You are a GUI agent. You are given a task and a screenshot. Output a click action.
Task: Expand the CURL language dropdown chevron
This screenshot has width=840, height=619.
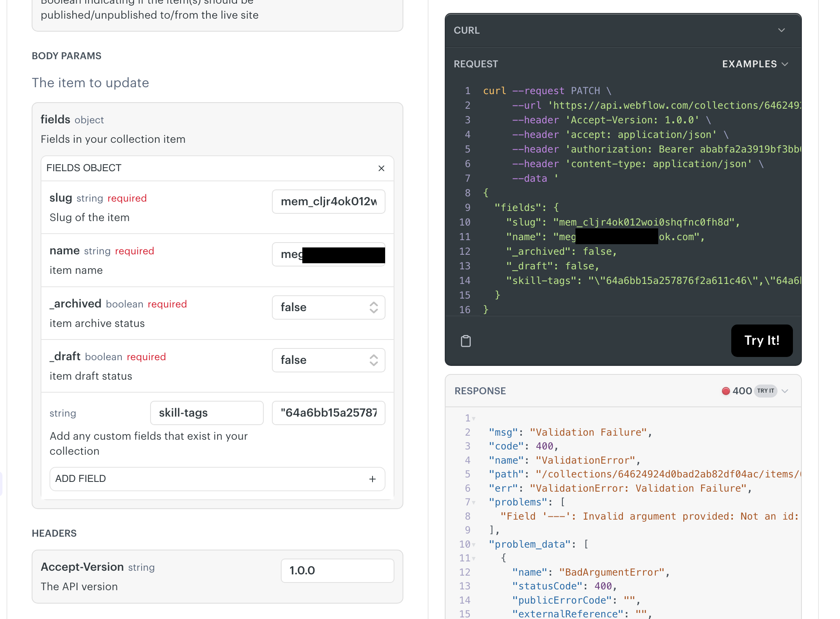(782, 30)
